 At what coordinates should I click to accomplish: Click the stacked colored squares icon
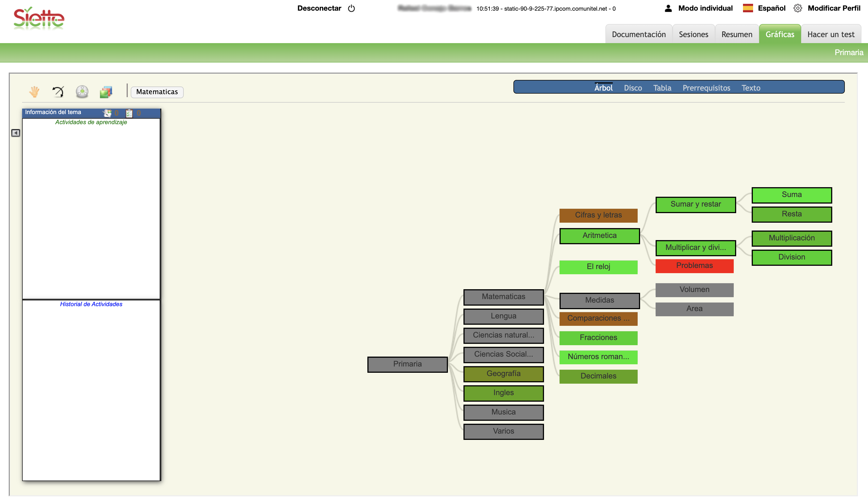point(106,91)
